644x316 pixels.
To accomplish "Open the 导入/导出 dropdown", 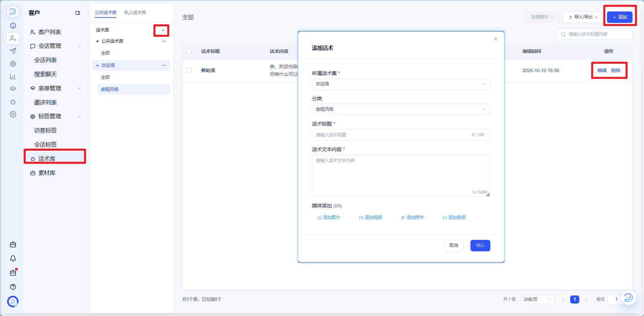I will coord(583,17).
